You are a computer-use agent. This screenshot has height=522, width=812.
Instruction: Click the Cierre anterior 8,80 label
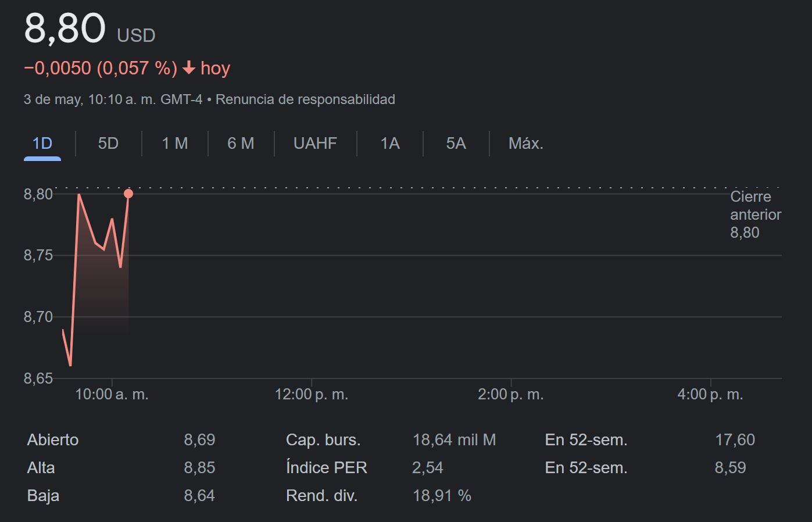(755, 214)
